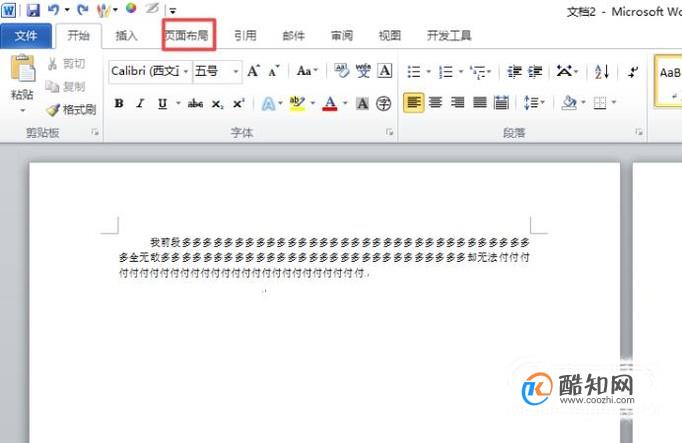
Task: Center align the text
Action: coord(435,103)
